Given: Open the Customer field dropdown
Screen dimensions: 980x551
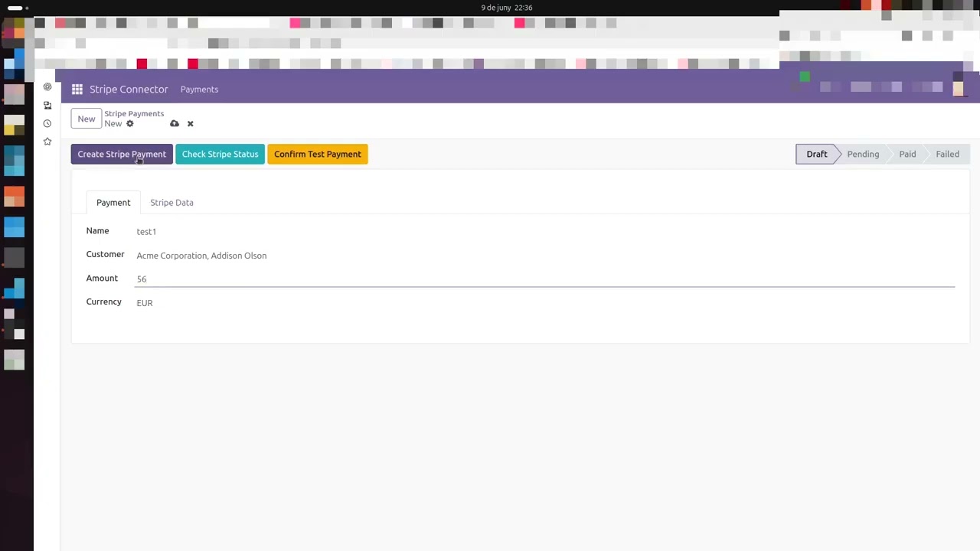Looking at the screenshot, I should point(545,256).
